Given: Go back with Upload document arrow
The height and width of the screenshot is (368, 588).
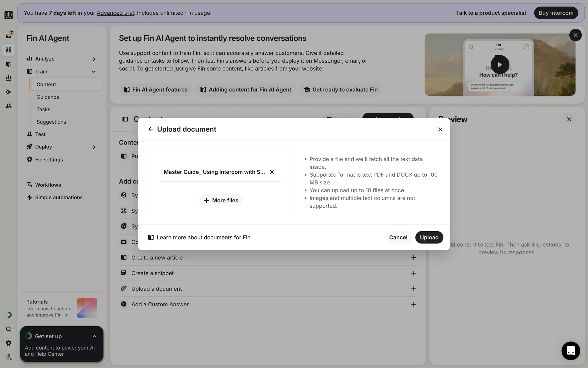Looking at the screenshot, I should [x=150, y=129].
